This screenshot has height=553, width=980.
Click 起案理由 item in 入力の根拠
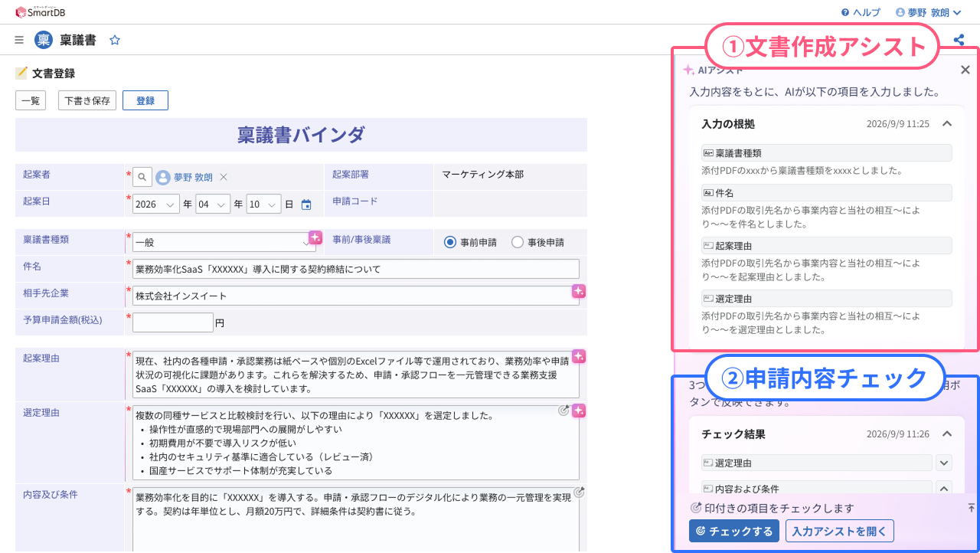click(827, 245)
